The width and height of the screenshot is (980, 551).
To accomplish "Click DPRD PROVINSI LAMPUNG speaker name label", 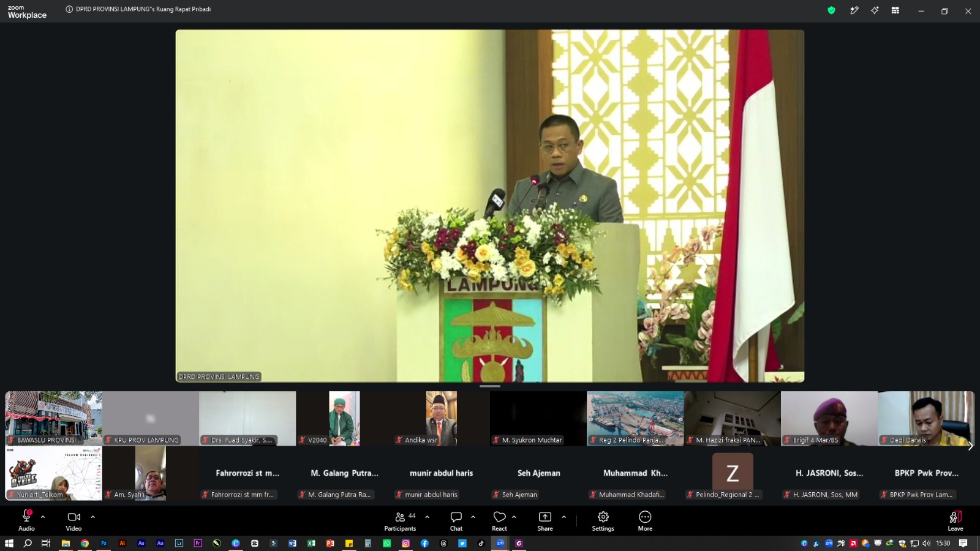I will (x=219, y=377).
